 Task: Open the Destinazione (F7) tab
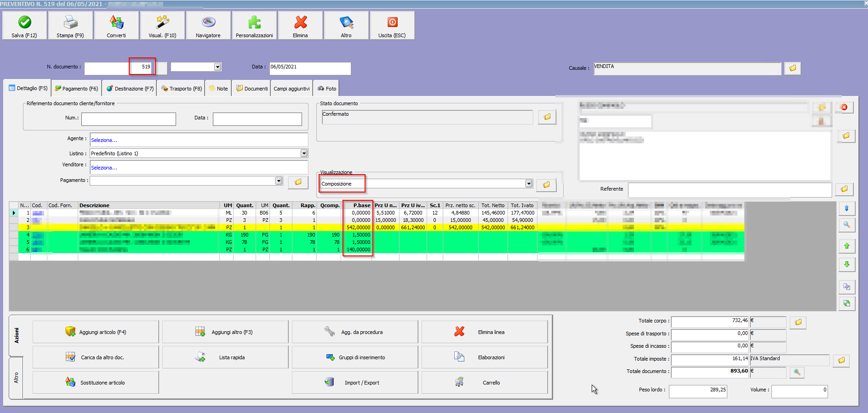pyautogui.click(x=130, y=89)
